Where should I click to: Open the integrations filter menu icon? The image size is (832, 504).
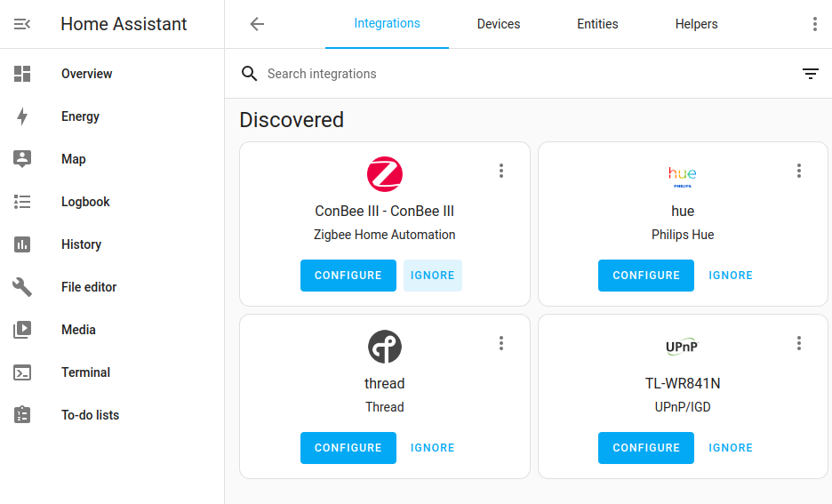point(811,74)
